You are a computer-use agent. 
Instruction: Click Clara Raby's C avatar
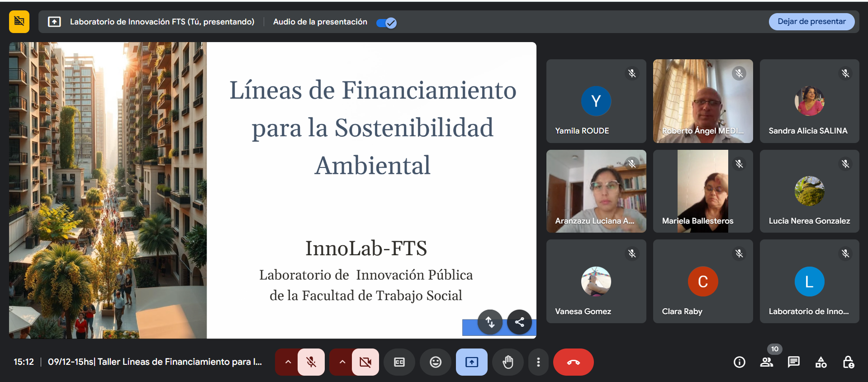703,282
